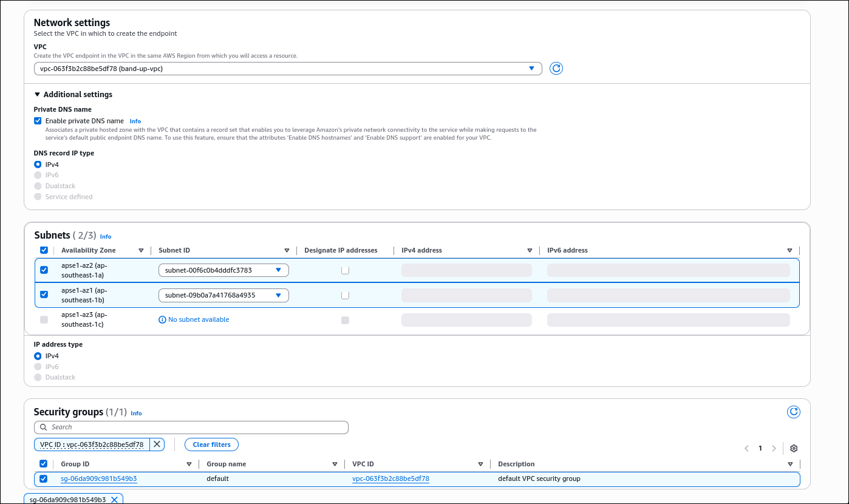Check Designate IP addresses for apse1-az1
The height and width of the screenshot is (504, 849).
(345, 295)
